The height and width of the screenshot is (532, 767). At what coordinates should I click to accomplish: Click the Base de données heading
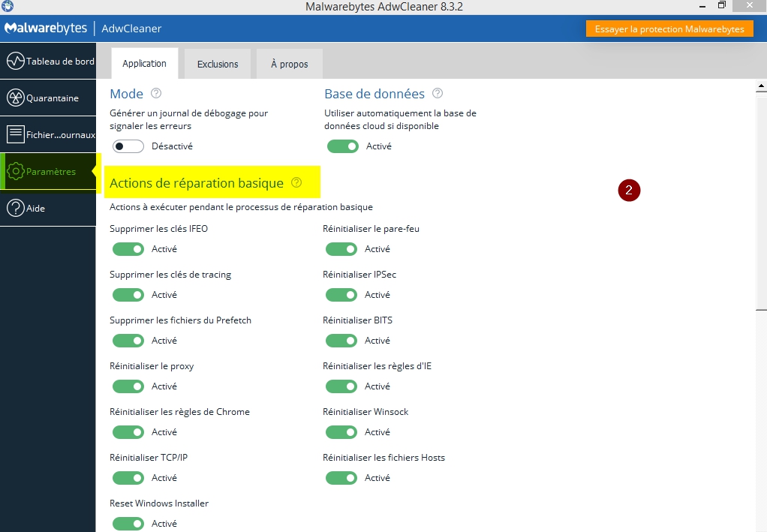coord(374,93)
